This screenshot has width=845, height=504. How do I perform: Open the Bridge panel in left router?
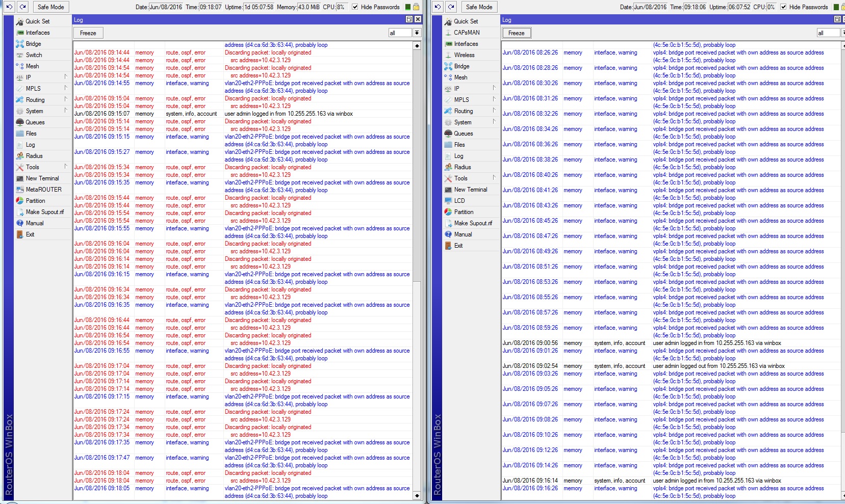33,44
